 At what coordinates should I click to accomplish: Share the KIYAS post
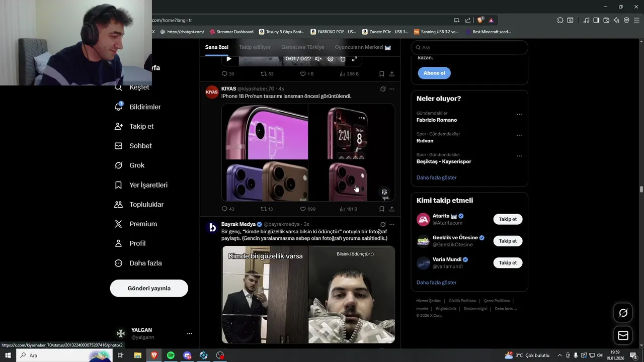click(x=392, y=209)
